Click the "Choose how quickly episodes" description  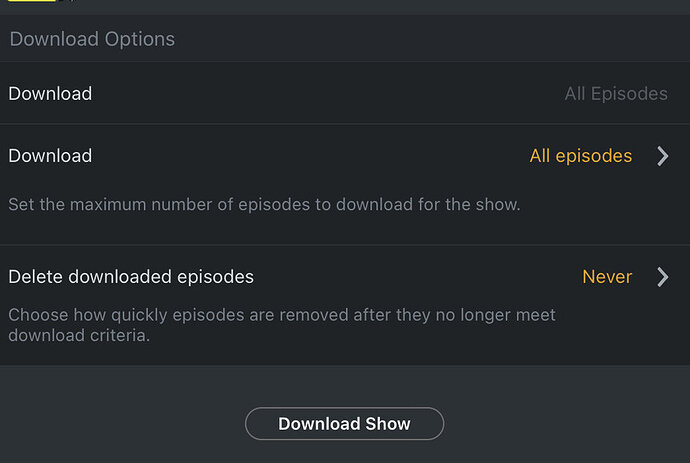(x=281, y=324)
